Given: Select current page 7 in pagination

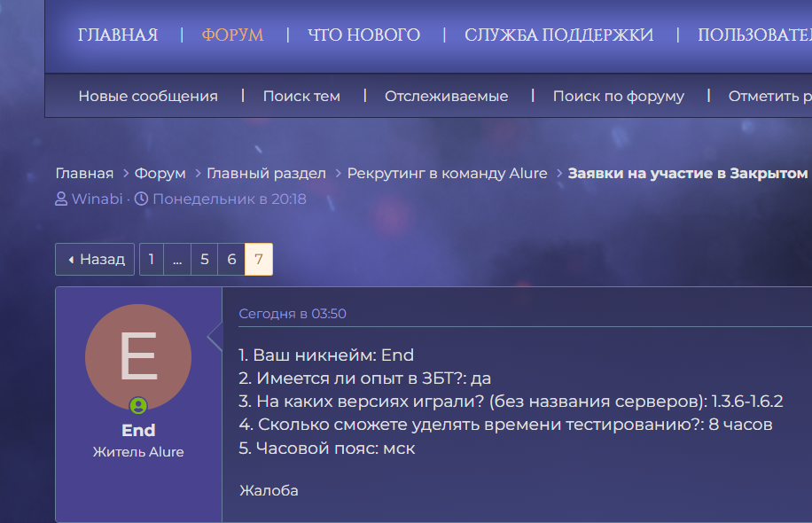Looking at the screenshot, I should (x=259, y=260).
